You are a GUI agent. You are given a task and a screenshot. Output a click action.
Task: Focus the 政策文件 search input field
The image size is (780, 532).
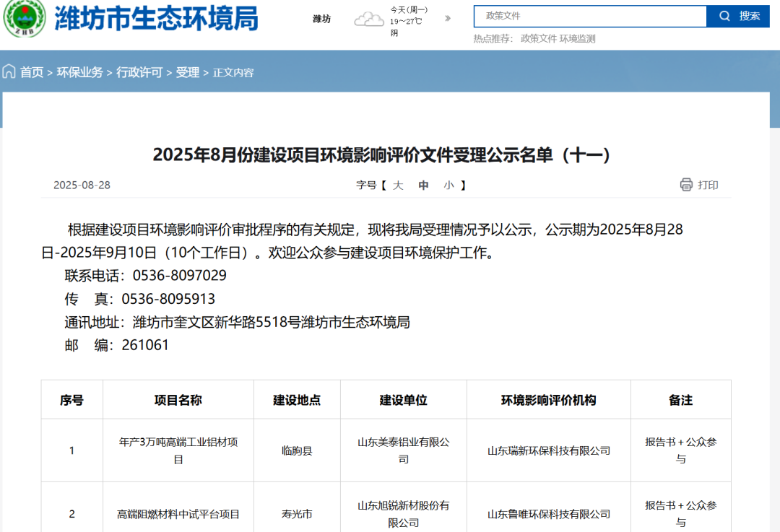(x=590, y=17)
